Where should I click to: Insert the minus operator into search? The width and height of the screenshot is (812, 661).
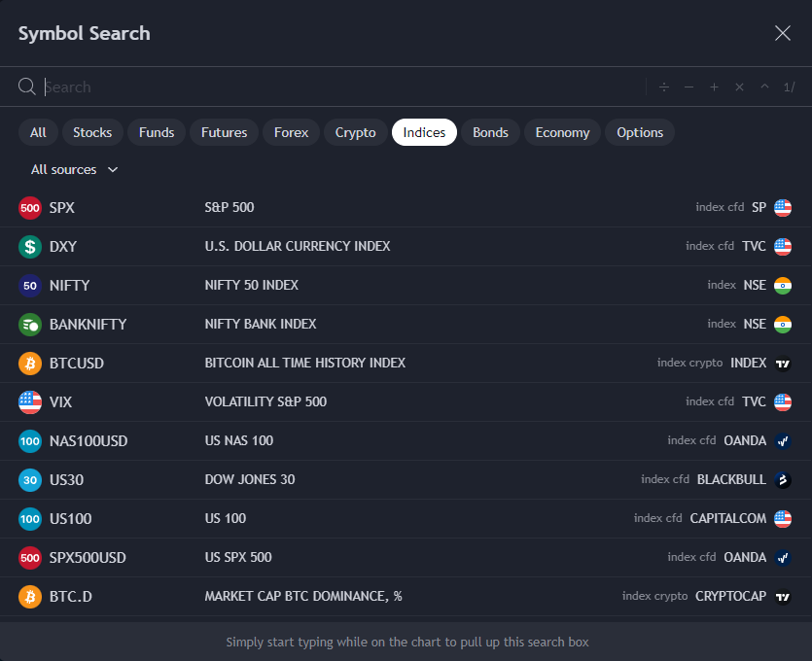(689, 87)
